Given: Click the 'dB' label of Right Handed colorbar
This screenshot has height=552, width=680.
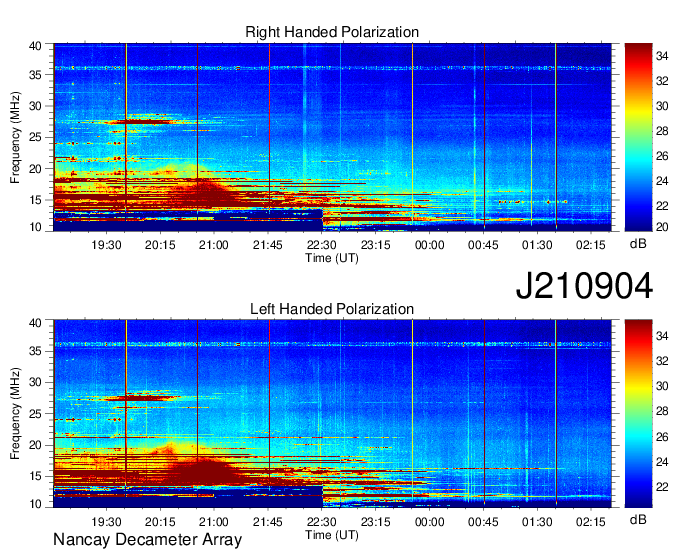Looking at the screenshot, I should pos(638,244).
